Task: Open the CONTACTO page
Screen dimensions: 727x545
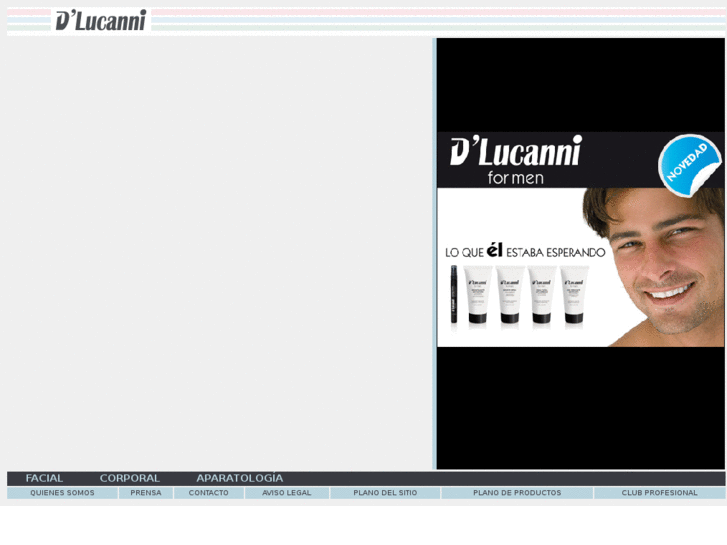Action: [x=209, y=493]
